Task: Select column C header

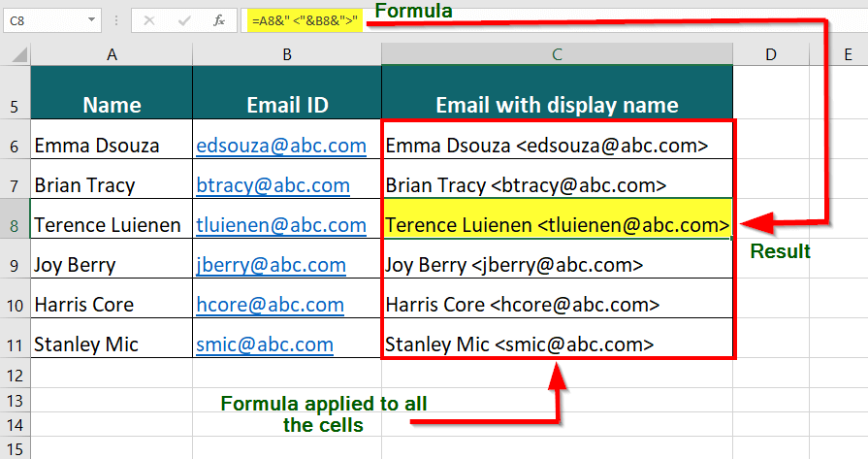Action: pos(557,55)
